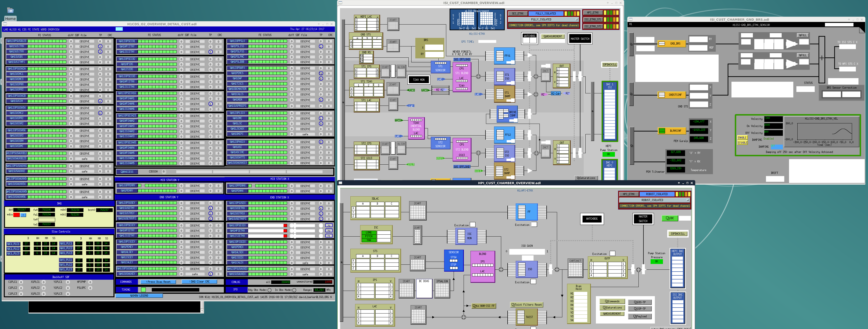Screen dimensions: 868x329
Task: Open the Commands menu in HPI overview
Action: 612,301
